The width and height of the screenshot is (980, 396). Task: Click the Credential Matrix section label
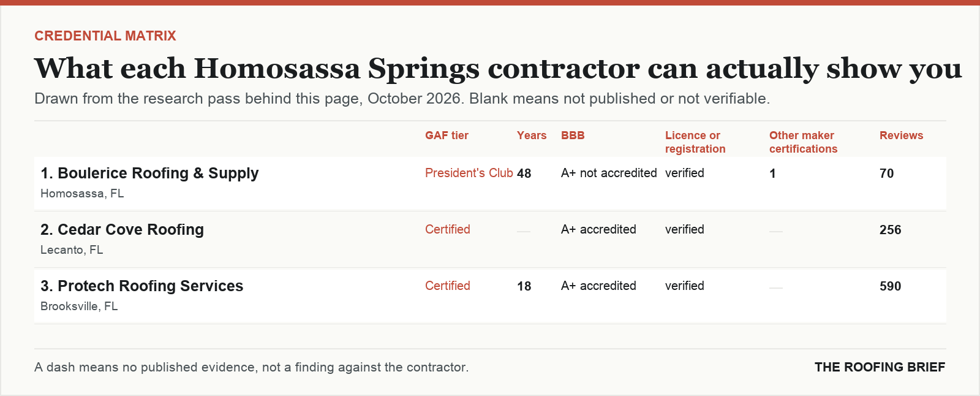click(x=105, y=36)
